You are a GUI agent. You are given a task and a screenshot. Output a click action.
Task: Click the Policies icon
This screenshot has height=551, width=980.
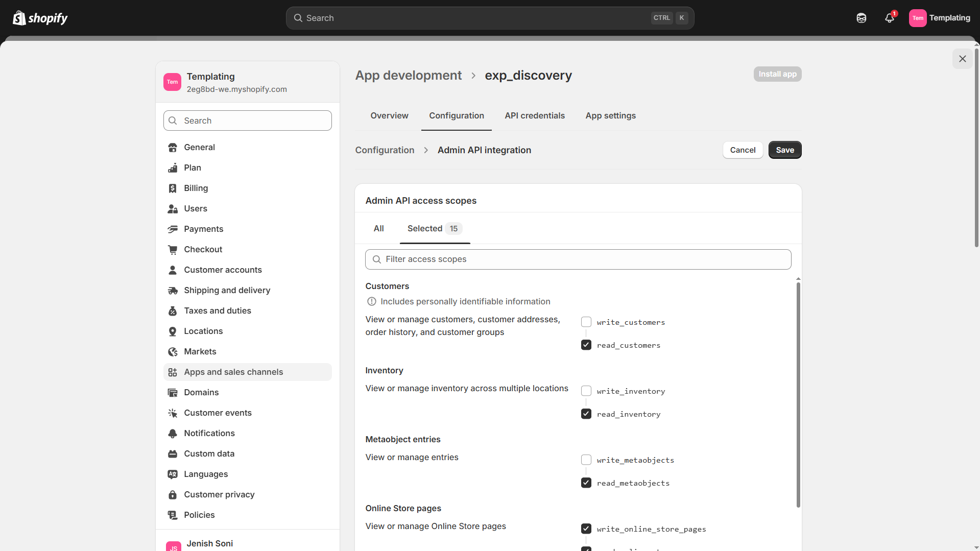pyautogui.click(x=173, y=515)
